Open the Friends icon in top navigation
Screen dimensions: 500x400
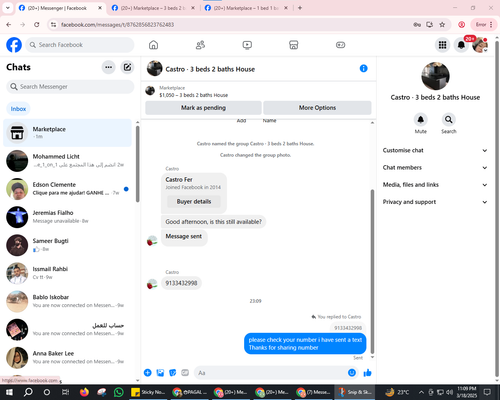200,45
